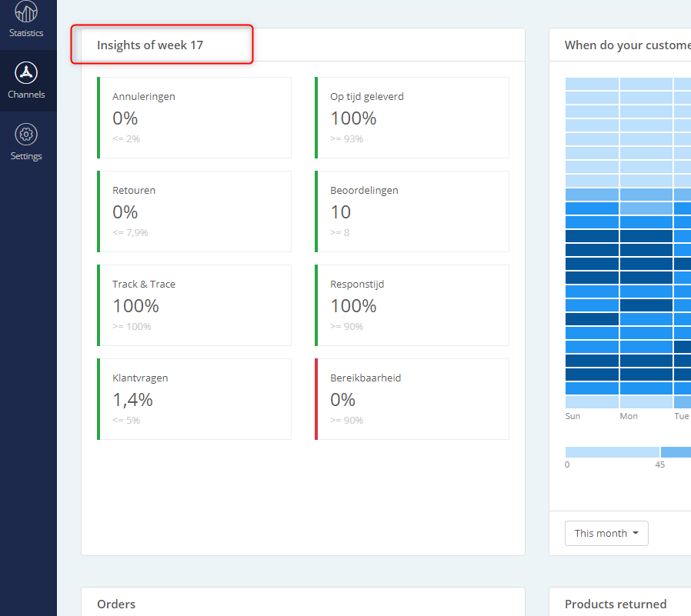Select the Responstijd 100% card

pyautogui.click(x=412, y=305)
